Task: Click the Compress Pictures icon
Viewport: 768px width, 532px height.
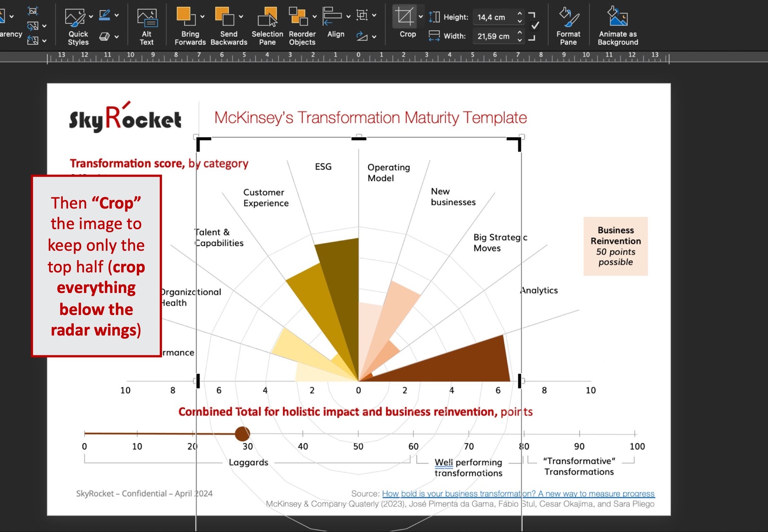Action: tap(33, 11)
